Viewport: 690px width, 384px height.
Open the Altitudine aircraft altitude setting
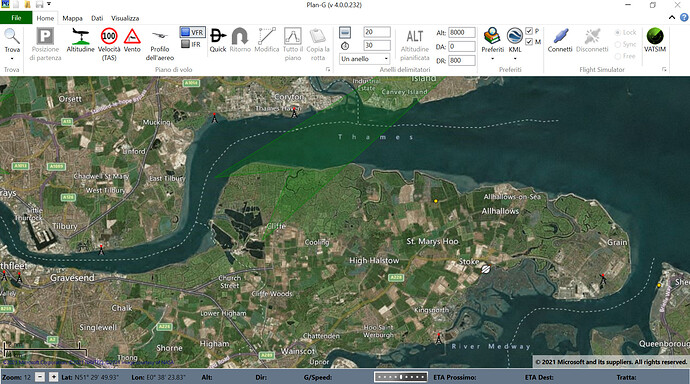[81, 40]
